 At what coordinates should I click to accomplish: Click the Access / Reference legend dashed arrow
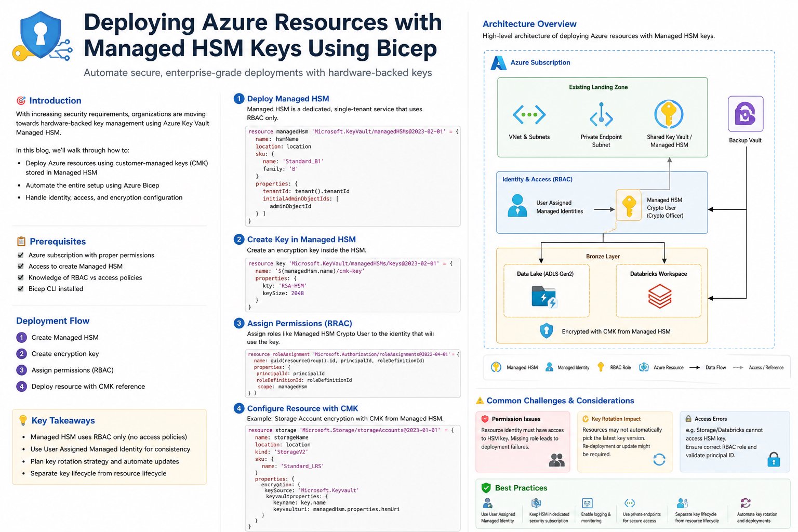pyautogui.click(x=738, y=367)
